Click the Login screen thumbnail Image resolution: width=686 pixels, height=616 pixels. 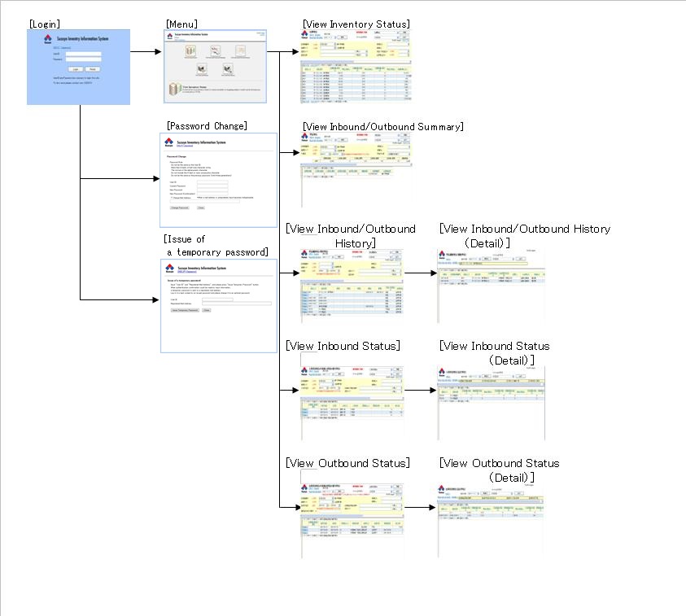pyautogui.click(x=78, y=68)
